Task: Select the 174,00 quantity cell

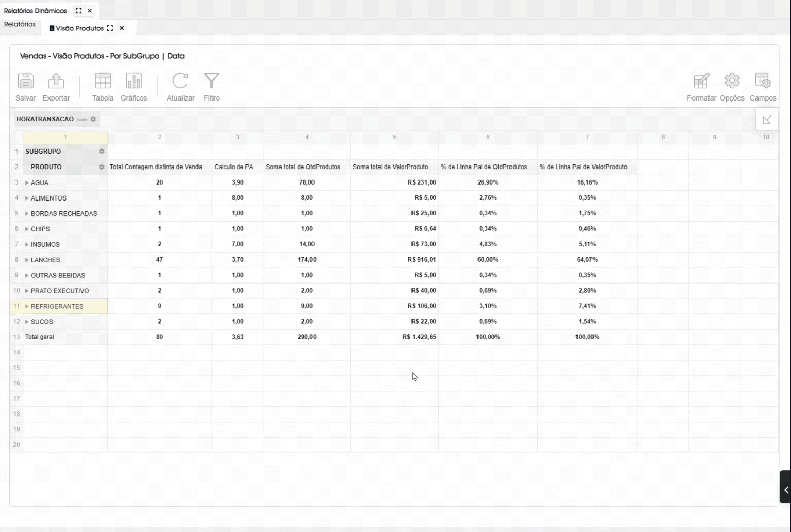Action: [307, 260]
